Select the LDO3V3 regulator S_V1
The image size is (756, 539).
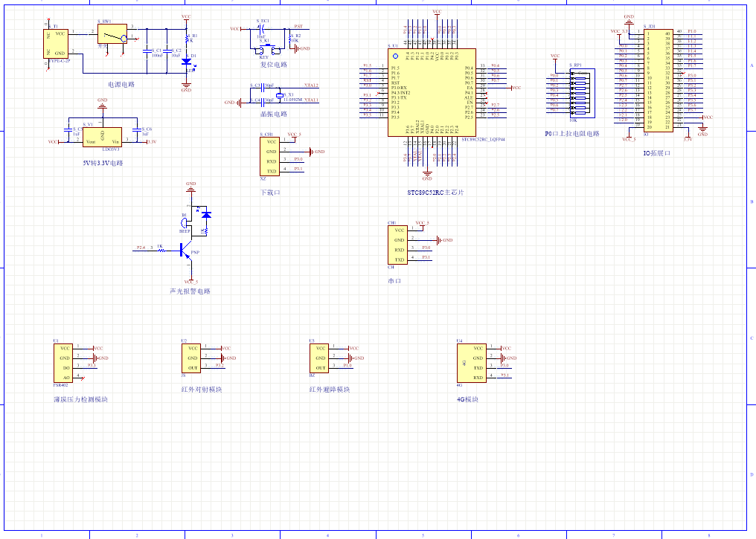tap(101, 137)
